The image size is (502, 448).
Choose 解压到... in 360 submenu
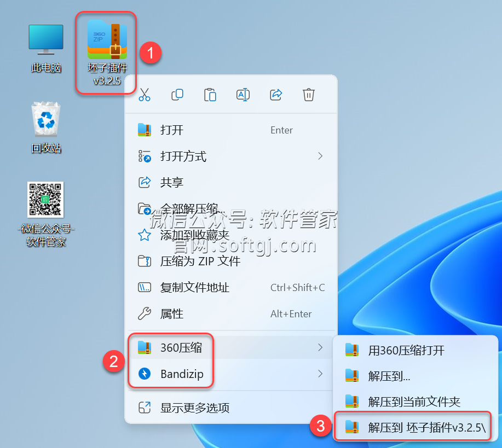(415, 376)
